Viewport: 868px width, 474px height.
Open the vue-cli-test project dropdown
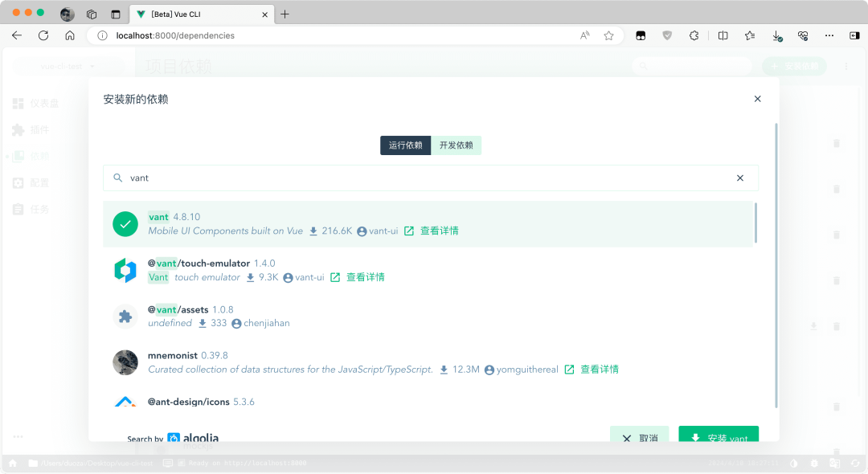pos(68,67)
